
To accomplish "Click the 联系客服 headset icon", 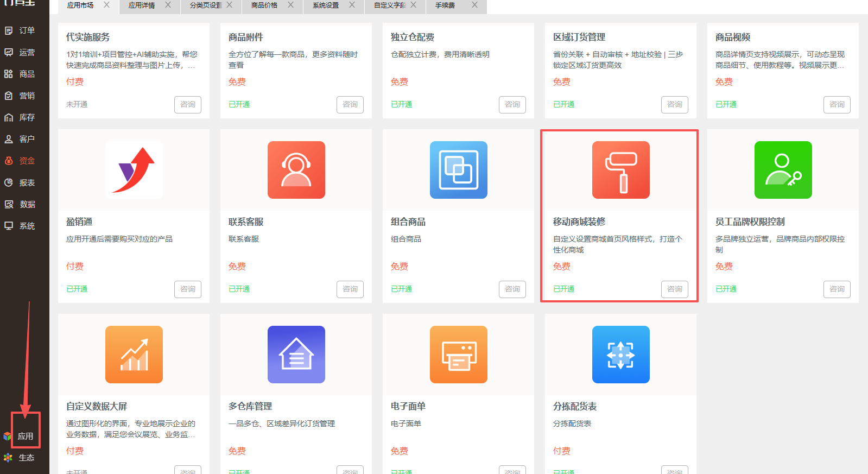I will [x=296, y=170].
